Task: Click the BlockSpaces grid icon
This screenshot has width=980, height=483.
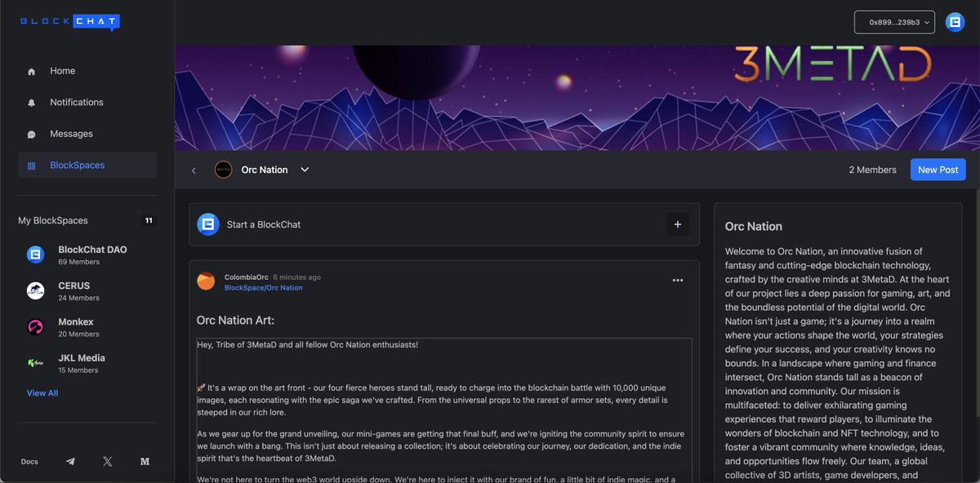Action: 32,166
